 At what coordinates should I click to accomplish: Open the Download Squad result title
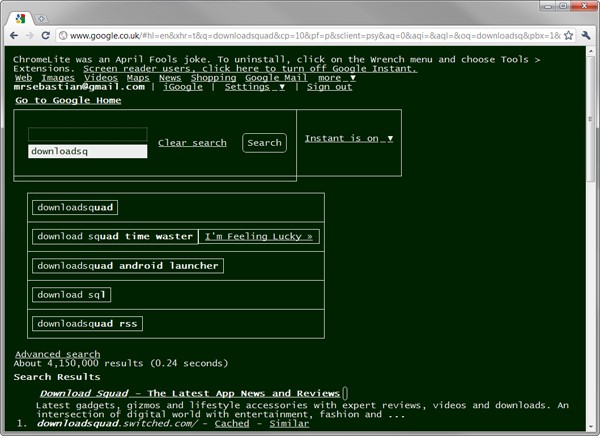coord(190,393)
